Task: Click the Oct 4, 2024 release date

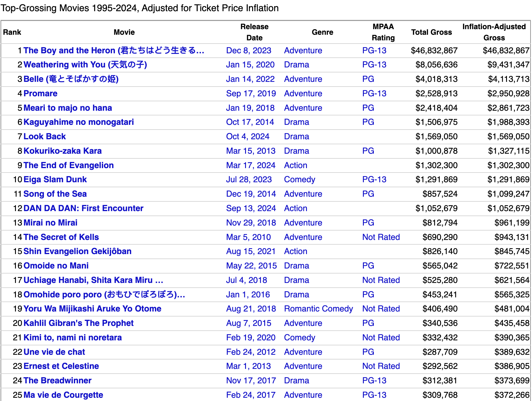Action: click(248, 136)
